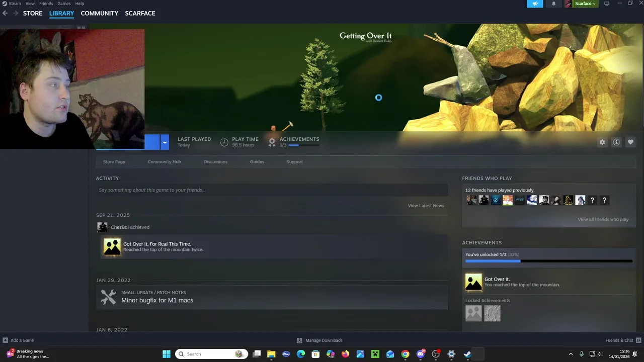
Task: Open Microsoft Edge from the taskbar
Action: point(301,354)
